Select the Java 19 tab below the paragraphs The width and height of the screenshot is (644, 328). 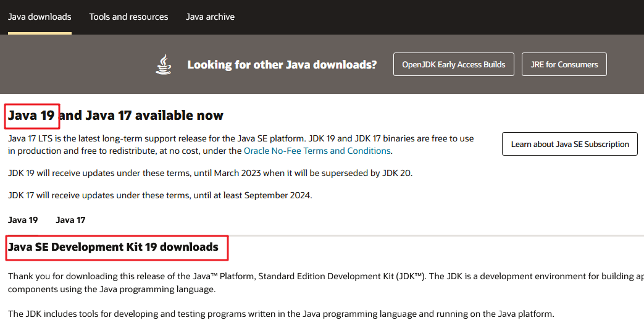coord(23,220)
